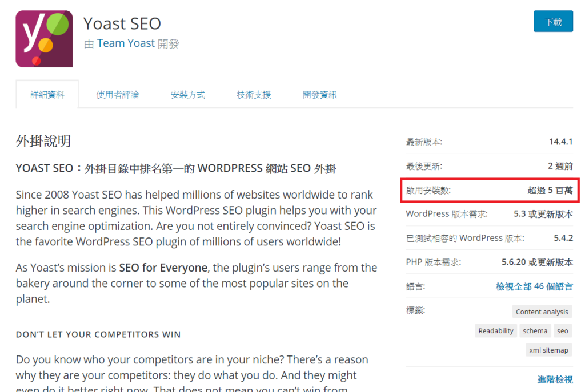Click the 標籤 label
The height and width of the screenshot is (392, 585).
click(x=416, y=310)
